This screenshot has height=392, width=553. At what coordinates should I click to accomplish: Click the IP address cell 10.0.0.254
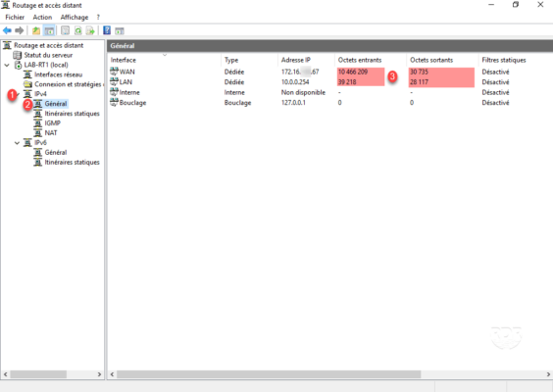coord(295,81)
